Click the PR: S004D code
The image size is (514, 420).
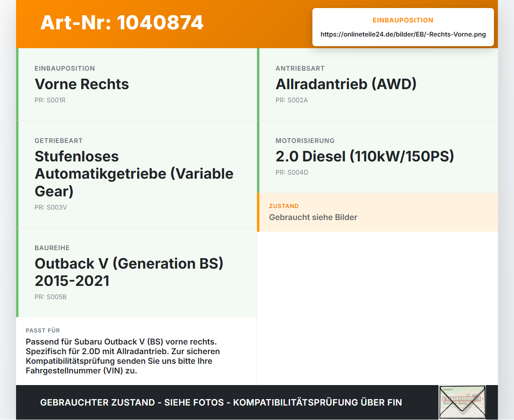pyautogui.click(x=292, y=172)
